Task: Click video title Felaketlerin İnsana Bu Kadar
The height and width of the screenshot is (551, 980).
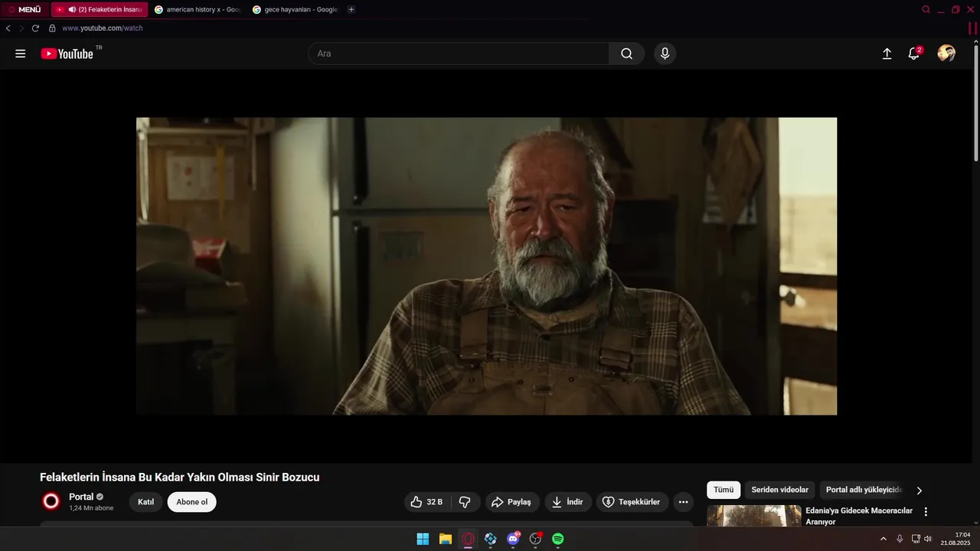Action: pos(180,477)
